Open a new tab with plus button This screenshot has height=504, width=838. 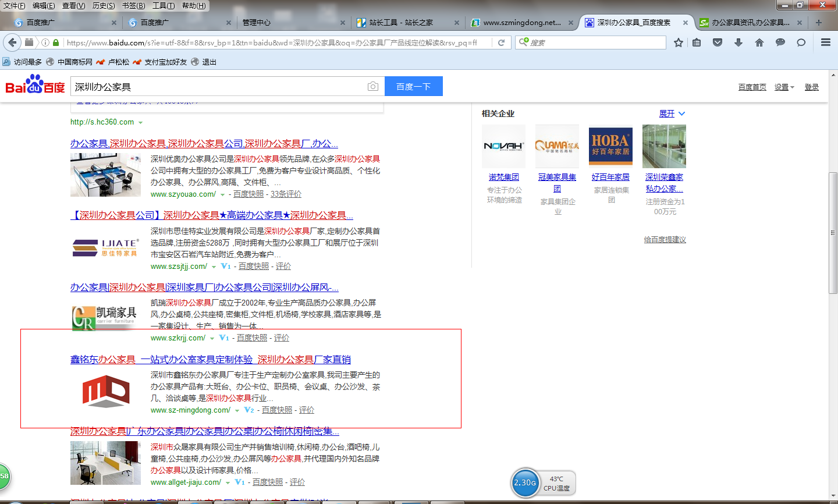click(x=819, y=23)
